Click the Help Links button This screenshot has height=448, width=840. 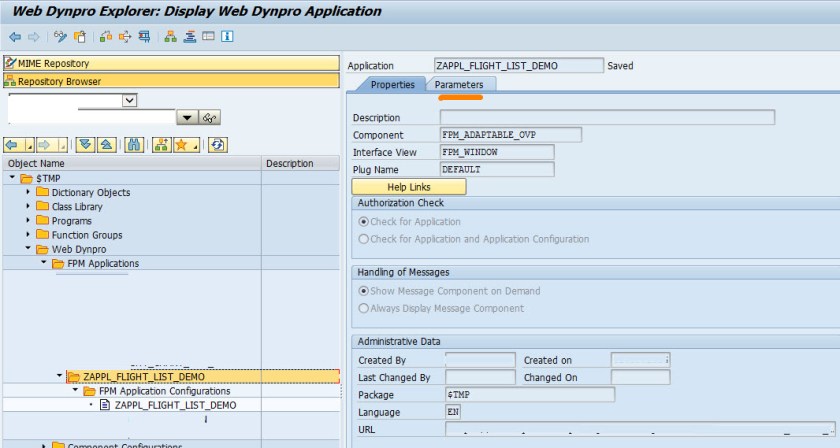click(x=408, y=187)
